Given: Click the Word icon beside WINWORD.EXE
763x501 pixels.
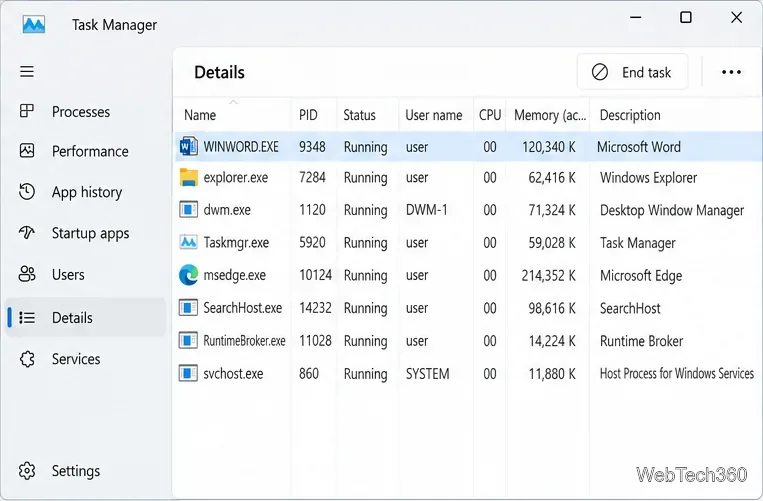Looking at the screenshot, I should pos(188,146).
